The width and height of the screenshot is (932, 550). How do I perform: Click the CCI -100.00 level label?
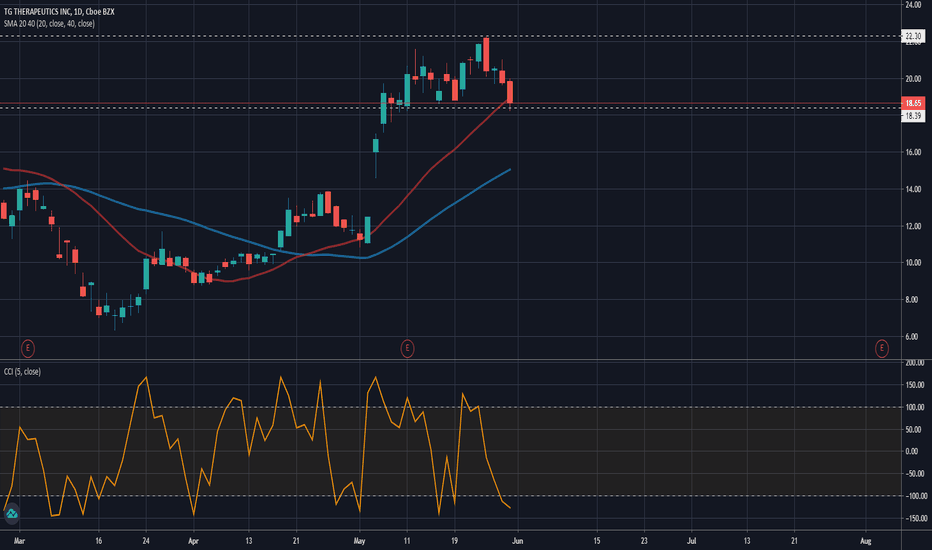click(x=915, y=496)
